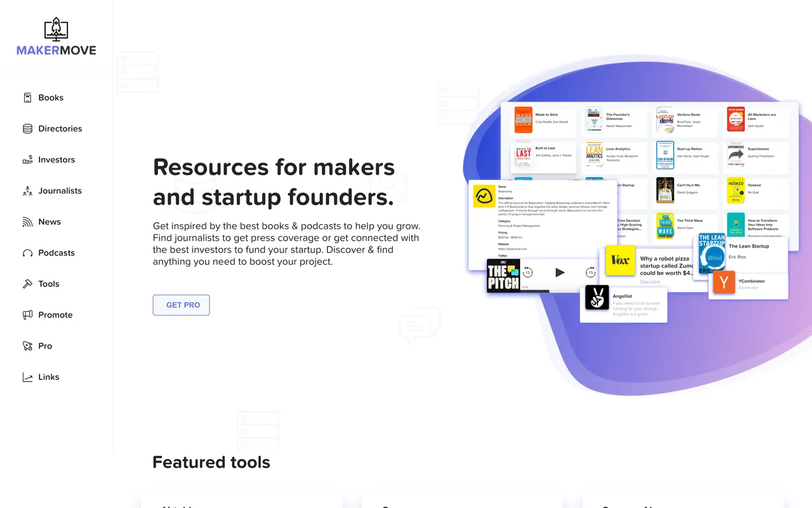Click the Investors hand-coin icon
Viewport: 812px width, 508px height.
27,160
